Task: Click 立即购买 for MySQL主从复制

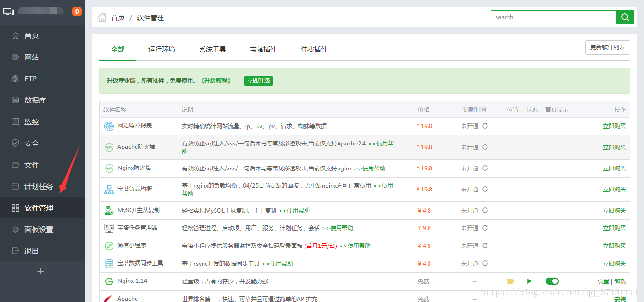Action: (x=614, y=211)
